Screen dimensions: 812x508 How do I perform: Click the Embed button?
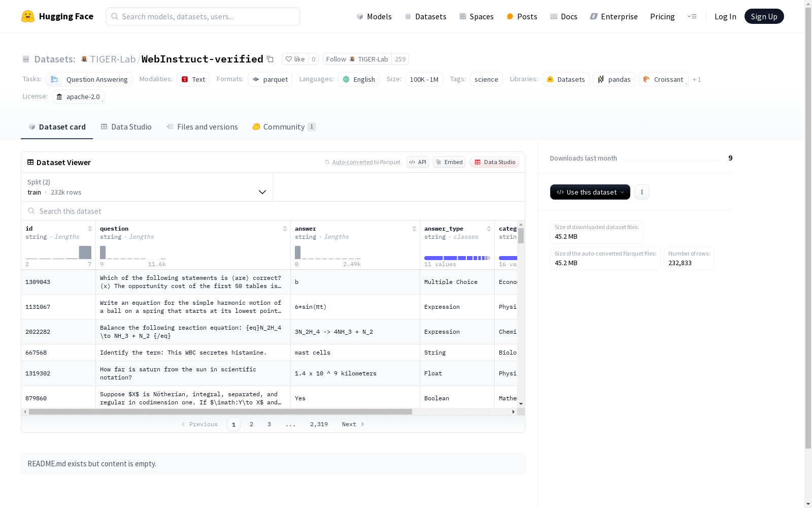pyautogui.click(x=449, y=162)
